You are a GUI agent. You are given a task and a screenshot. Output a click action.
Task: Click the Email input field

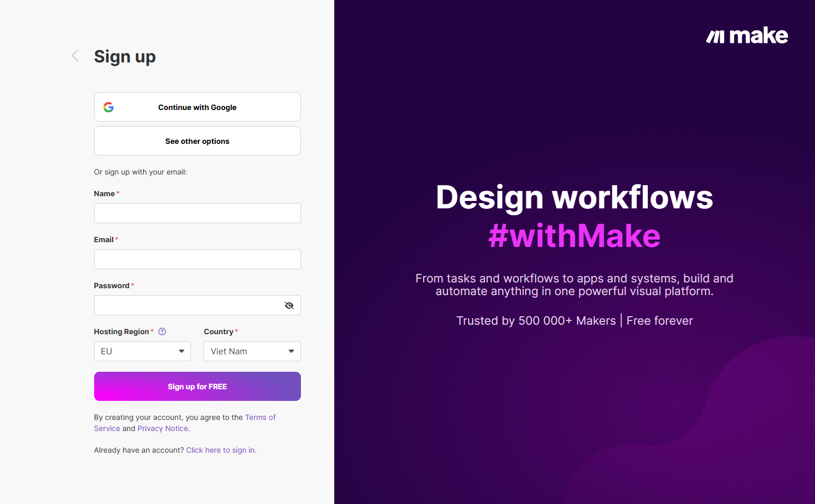pyautogui.click(x=197, y=259)
